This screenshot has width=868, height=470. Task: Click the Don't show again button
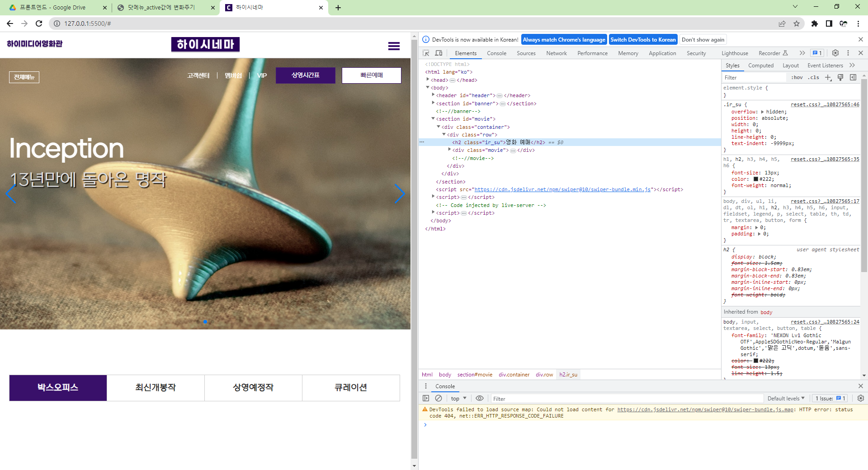[x=703, y=39]
